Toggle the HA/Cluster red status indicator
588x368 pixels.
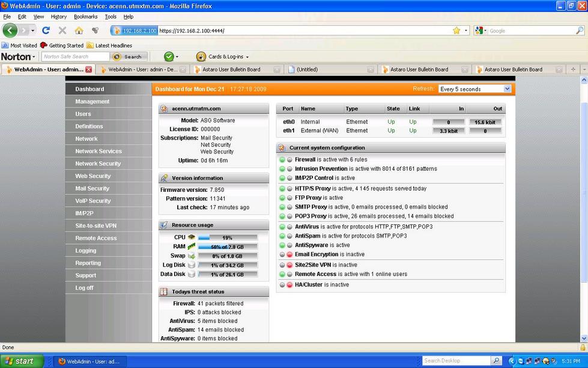click(x=289, y=284)
